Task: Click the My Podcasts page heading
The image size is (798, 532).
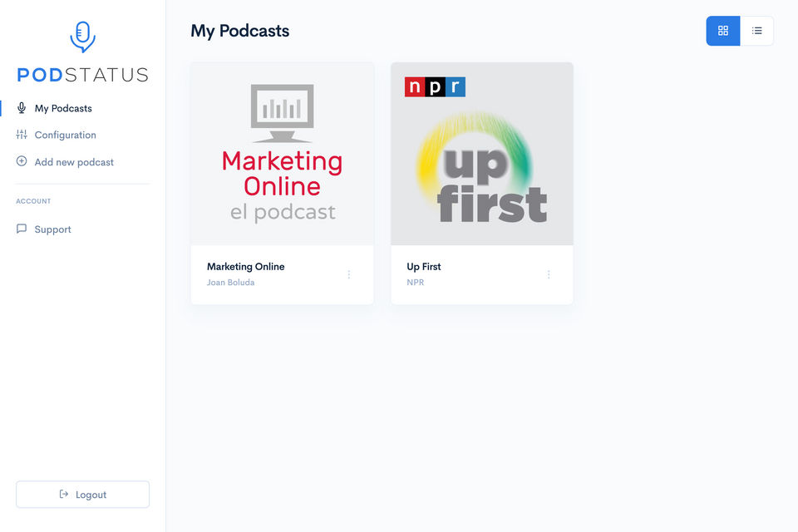Action: pos(239,31)
